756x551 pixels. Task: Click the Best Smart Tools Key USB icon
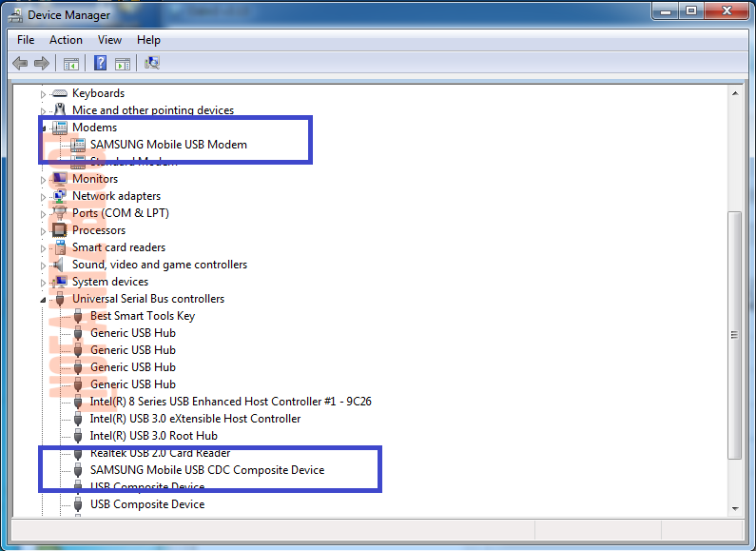[x=78, y=316]
